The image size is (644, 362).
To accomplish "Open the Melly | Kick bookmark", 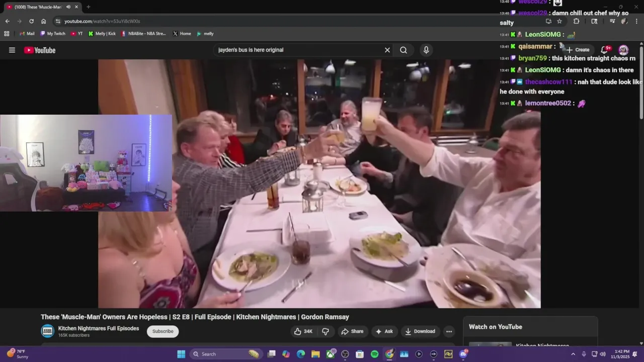I will [x=102, y=34].
